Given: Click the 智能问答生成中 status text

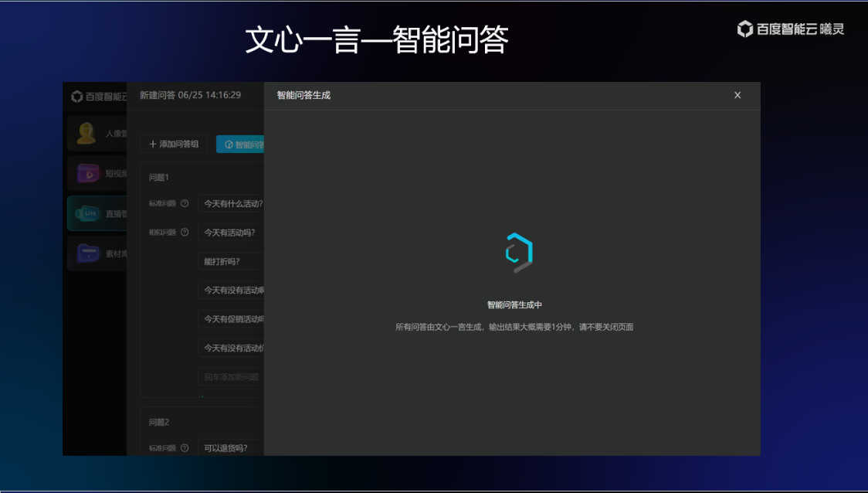Looking at the screenshot, I should (x=514, y=304).
